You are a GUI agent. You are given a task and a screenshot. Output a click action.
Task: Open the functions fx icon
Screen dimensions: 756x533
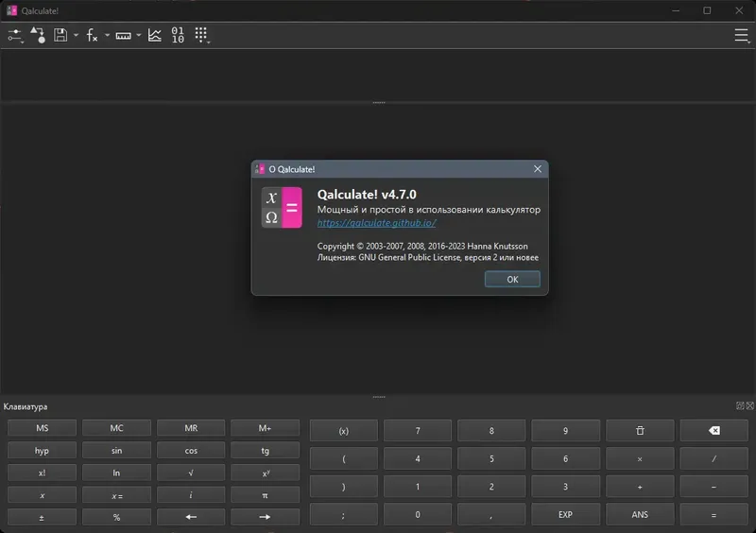click(92, 35)
